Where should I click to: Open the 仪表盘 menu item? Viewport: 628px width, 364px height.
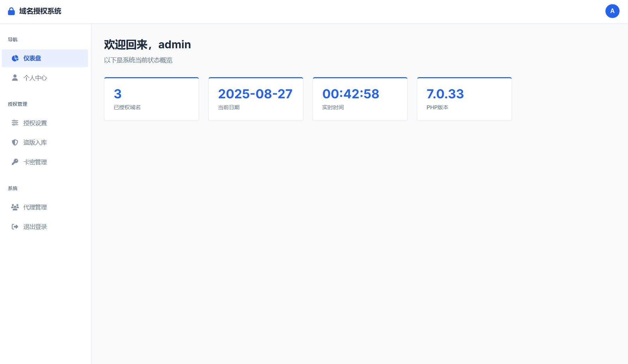point(32,58)
